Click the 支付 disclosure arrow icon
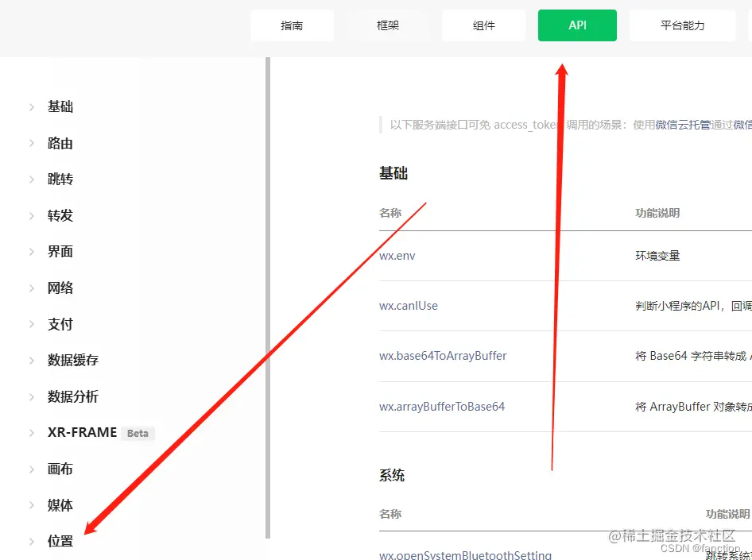Screen dimensions: 752x560 click(30, 324)
